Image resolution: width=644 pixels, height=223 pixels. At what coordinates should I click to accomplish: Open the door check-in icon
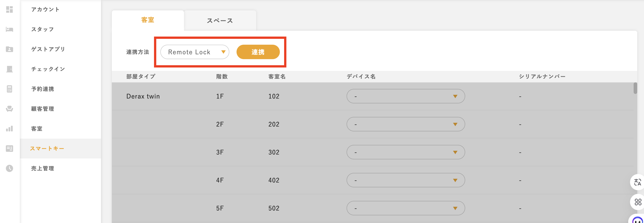coord(9,69)
